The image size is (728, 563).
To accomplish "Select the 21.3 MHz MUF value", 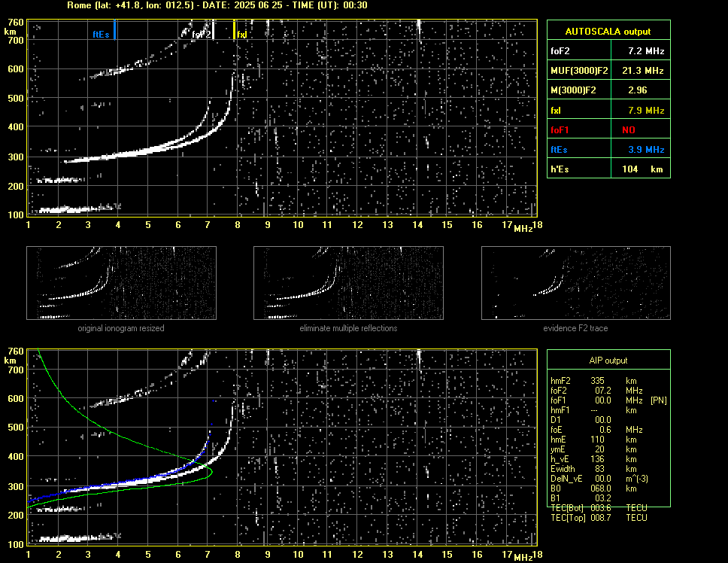I will (641, 70).
